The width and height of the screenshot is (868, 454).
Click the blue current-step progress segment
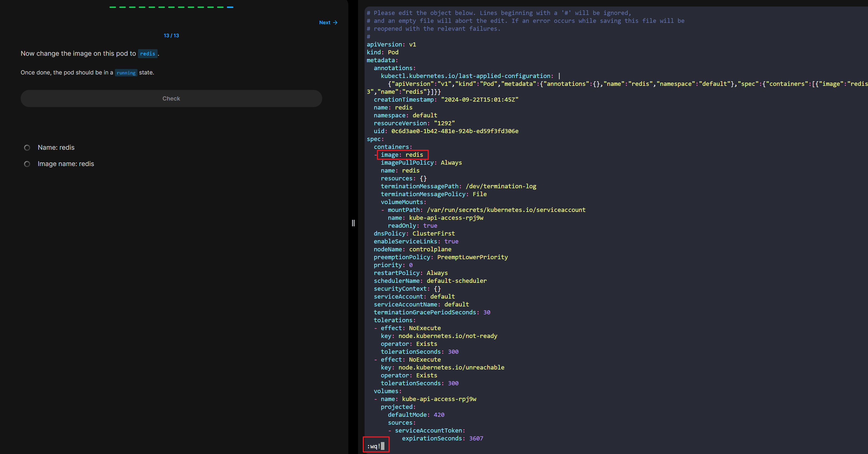pos(230,7)
